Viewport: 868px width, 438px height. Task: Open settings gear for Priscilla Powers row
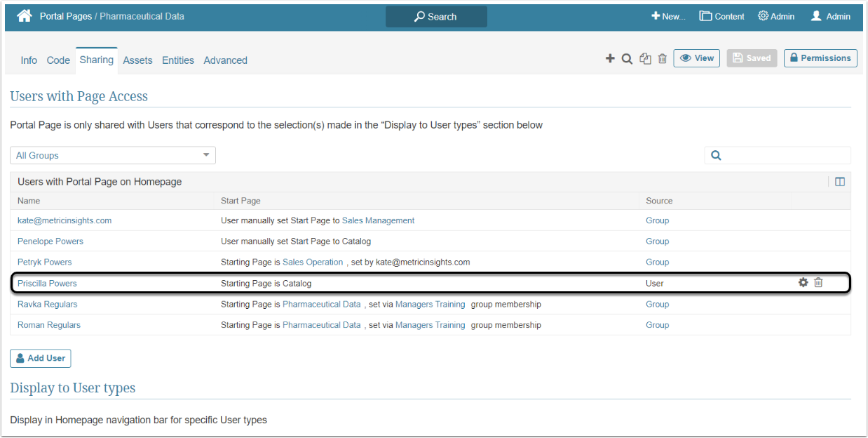pyautogui.click(x=803, y=283)
